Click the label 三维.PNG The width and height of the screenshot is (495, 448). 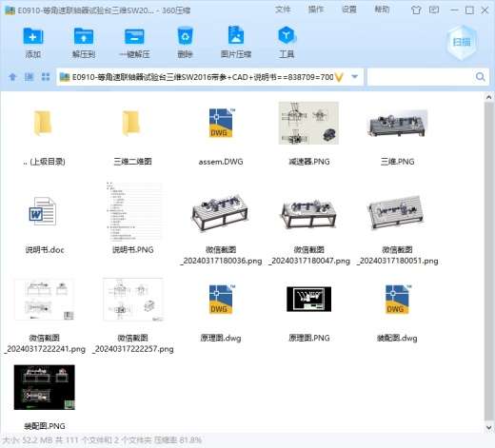point(397,162)
